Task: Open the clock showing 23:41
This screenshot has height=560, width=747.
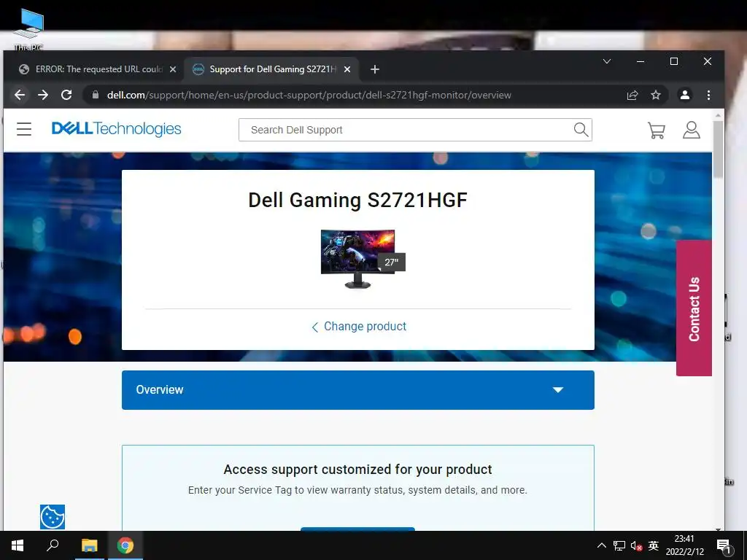Action: (684, 545)
